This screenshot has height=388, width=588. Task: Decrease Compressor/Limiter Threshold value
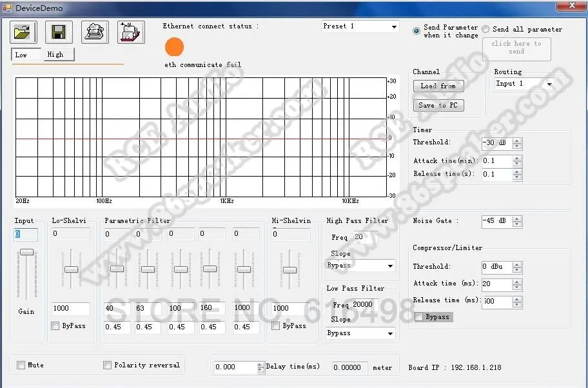[517, 270]
